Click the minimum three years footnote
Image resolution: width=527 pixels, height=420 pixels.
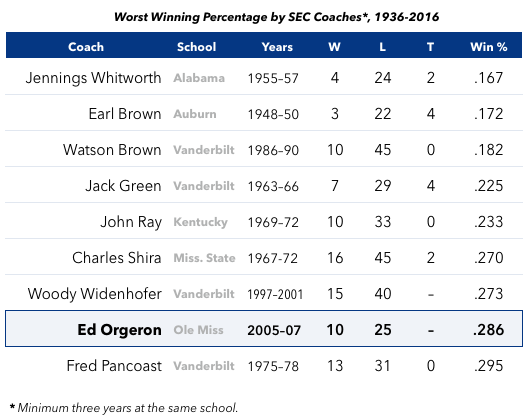tap(124, 408)
